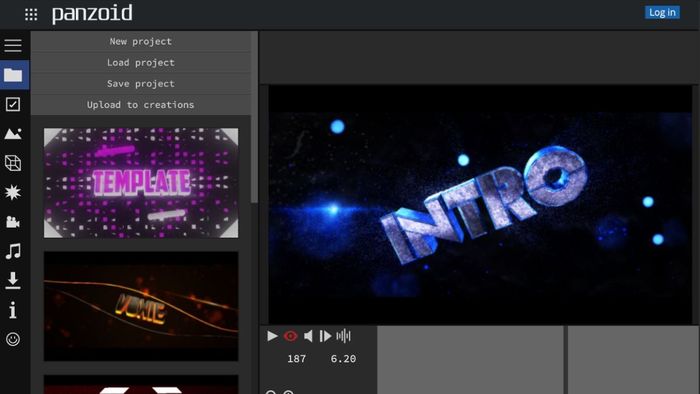Image resolution: width=700 pixels, height=394 pixels.
Task: Select the orange fiery template thumbnail
Action: click(x=141, y=306)
